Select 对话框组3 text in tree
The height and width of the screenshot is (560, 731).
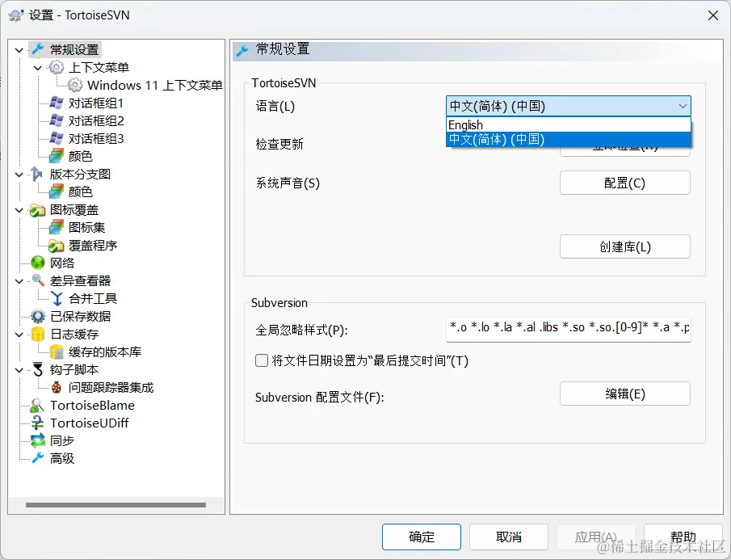pyautogui.click(x=96, y=138)
